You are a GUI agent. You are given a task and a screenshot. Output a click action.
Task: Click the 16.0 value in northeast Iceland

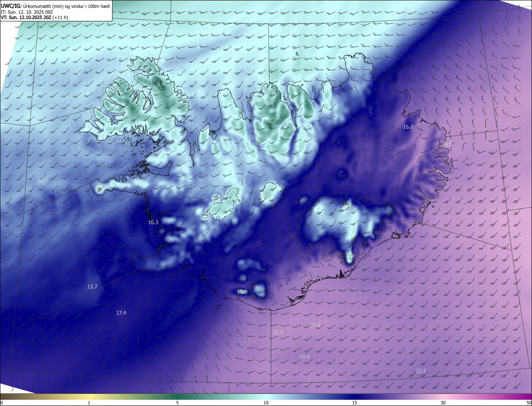[408, 127]
